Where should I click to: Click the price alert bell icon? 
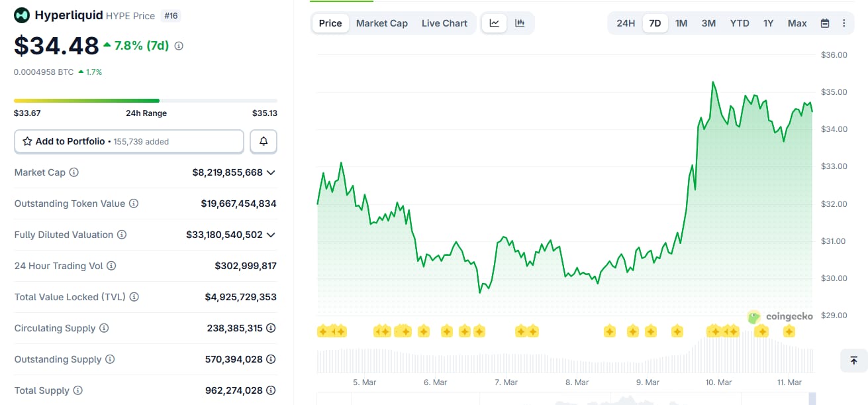click(264, 141)
